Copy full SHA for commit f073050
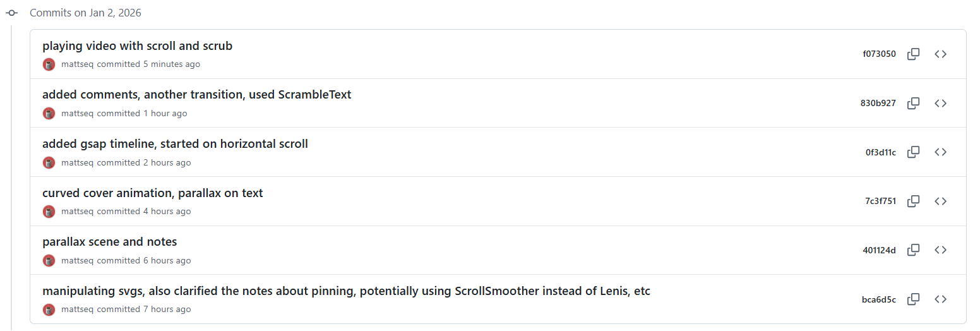Image resolution: width=980 pixels, height=331 pixels. tap(913, 54)
